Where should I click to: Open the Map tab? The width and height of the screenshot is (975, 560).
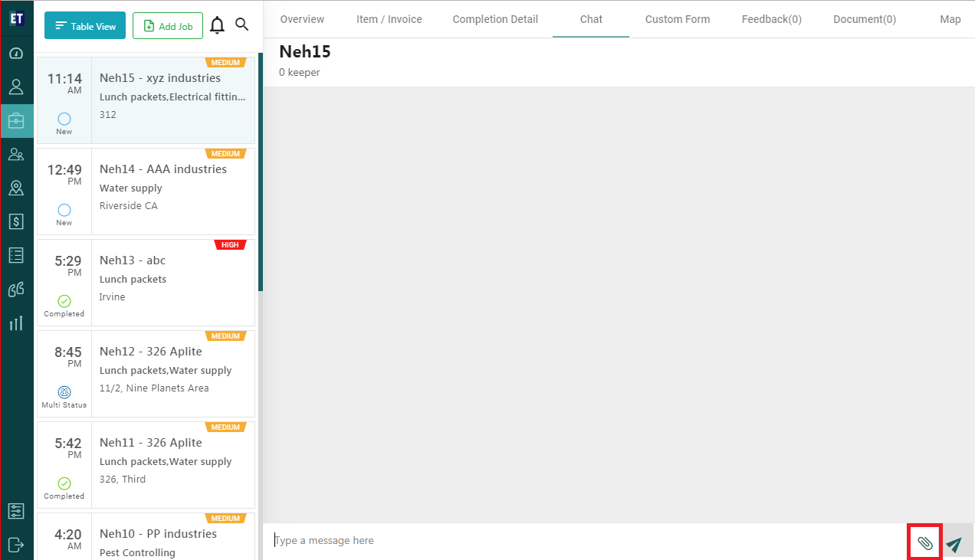click(x=950, y=19)
